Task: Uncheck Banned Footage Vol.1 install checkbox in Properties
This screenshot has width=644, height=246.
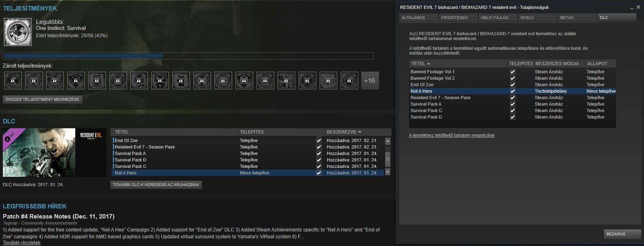Action: (513, 72)
